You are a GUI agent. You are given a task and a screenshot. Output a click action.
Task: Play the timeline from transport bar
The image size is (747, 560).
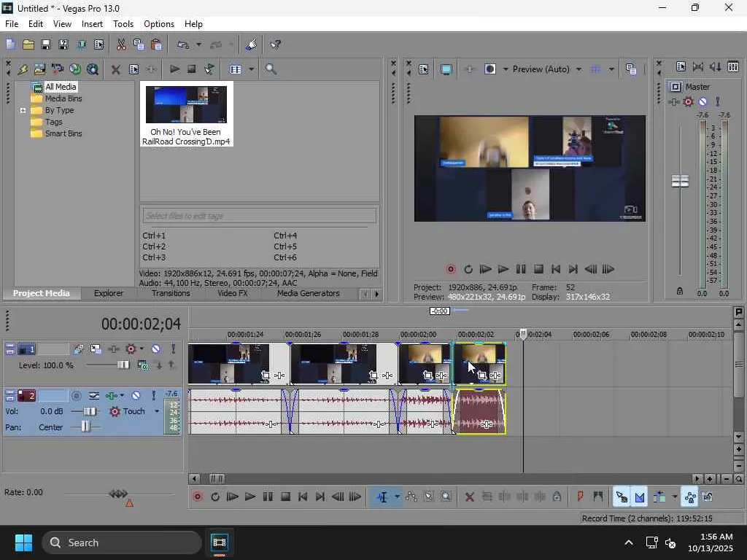250,497
